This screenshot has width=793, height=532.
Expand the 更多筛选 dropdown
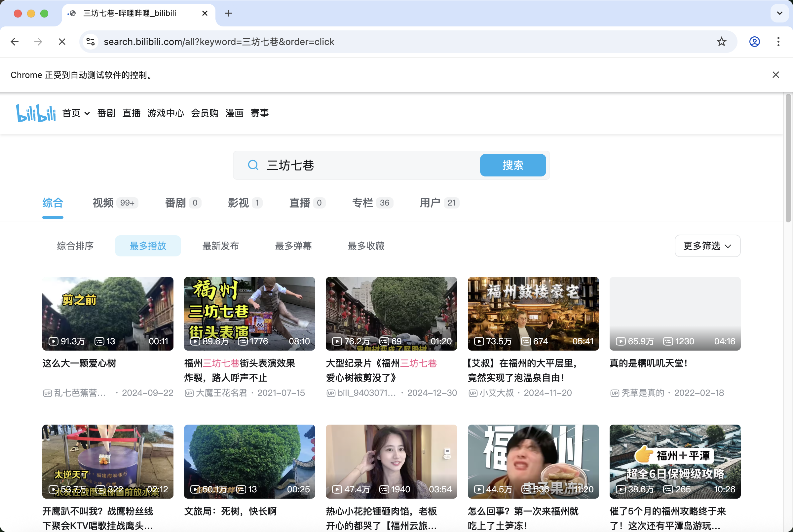707,246
